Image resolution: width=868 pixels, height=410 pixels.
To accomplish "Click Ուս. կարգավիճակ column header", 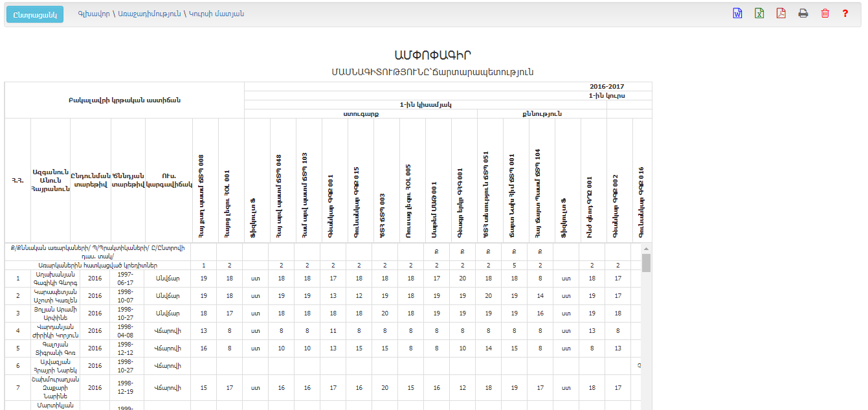I will click(x=168, y=181).
